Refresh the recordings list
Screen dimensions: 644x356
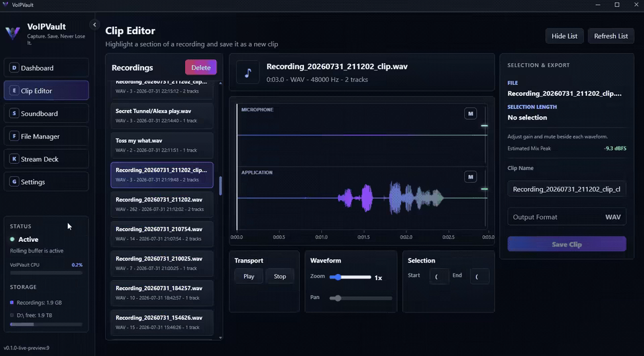tap(610, 36)
